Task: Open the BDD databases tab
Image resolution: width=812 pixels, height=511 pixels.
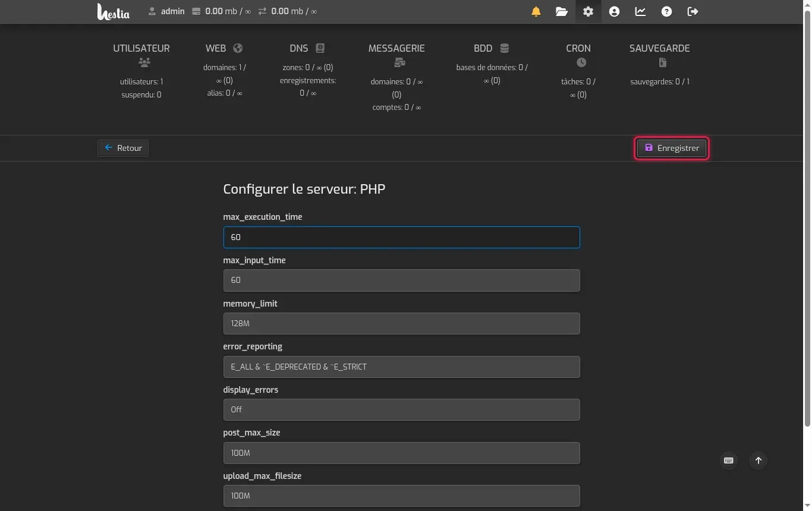Action: pyautogui.click(x=492, y=64)
